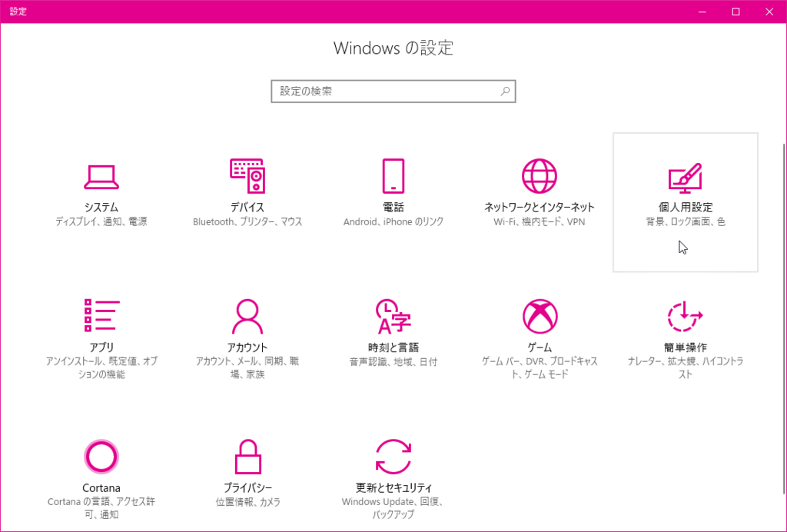The image size is (787, 532).
Task: Click the システム label
Action: [101, 208]
